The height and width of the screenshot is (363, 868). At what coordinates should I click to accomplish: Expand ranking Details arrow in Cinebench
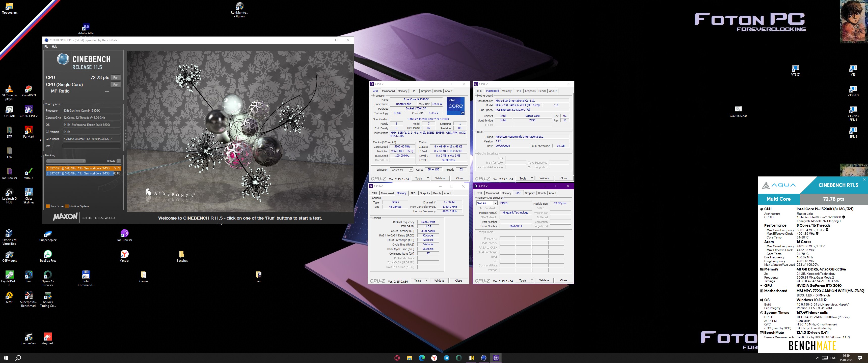[119, 161]
